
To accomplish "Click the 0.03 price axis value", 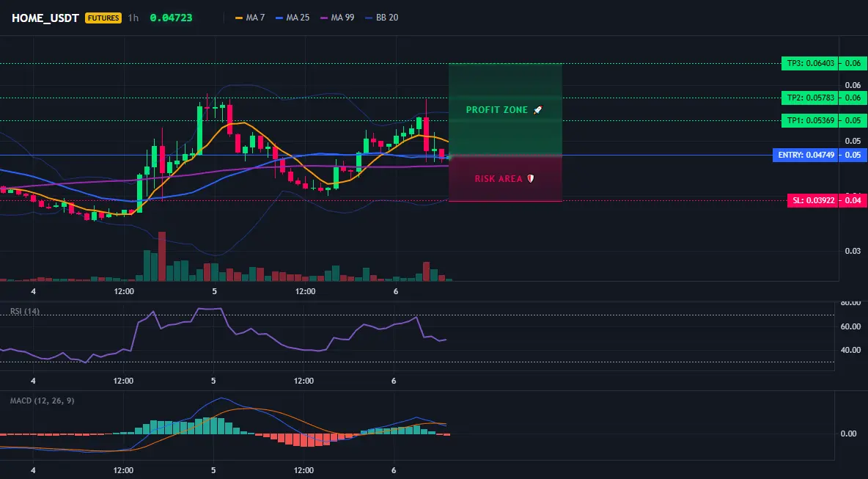I will [x=853, y=251].
